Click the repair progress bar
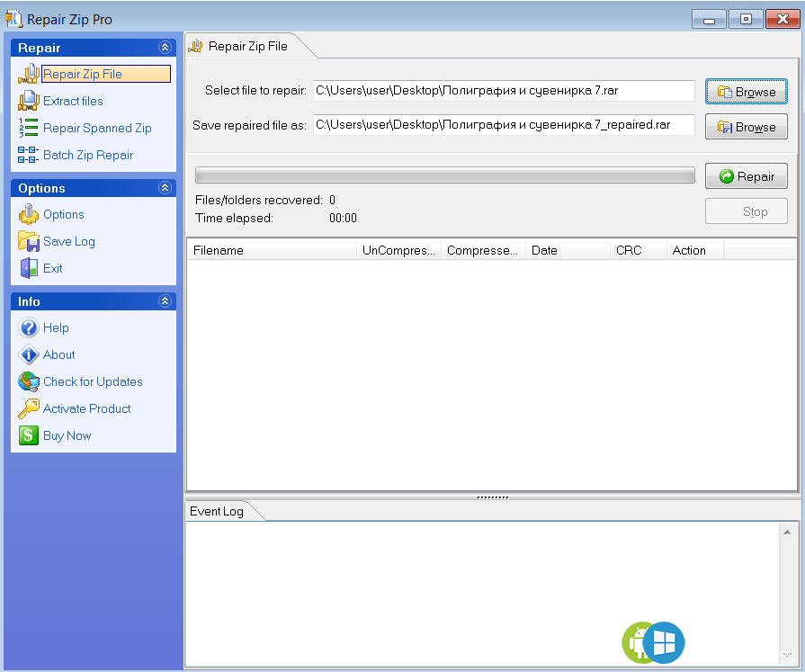Image resolution: width=805 pixels, height=672 pixels. pyautogui.click(x=444, y=175)
